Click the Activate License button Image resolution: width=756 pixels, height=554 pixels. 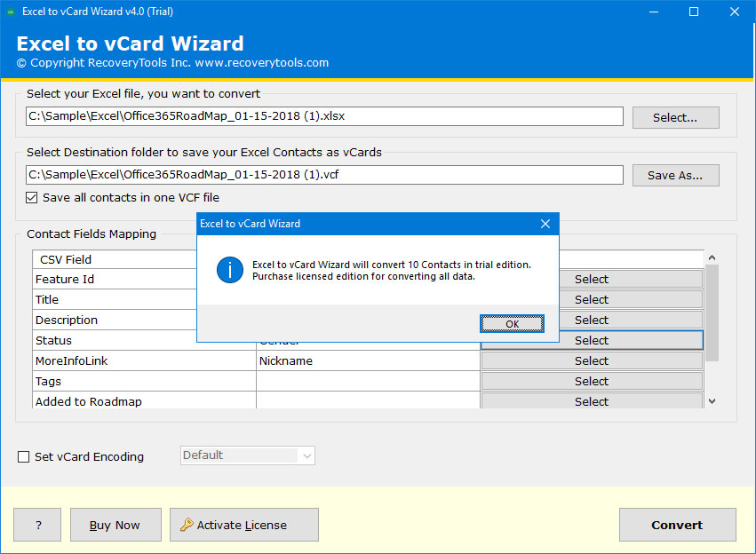pyautogui.click(x=244, y=525)
